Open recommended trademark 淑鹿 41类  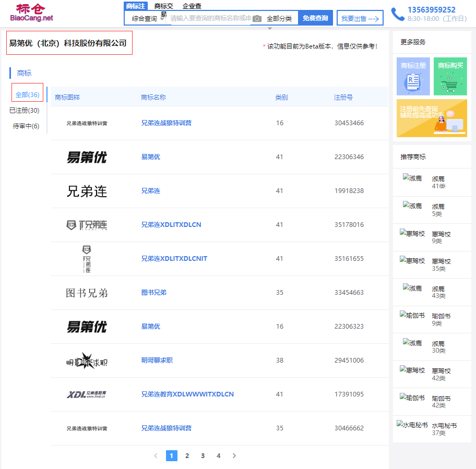pyautogui.click(x=432, y=182)
